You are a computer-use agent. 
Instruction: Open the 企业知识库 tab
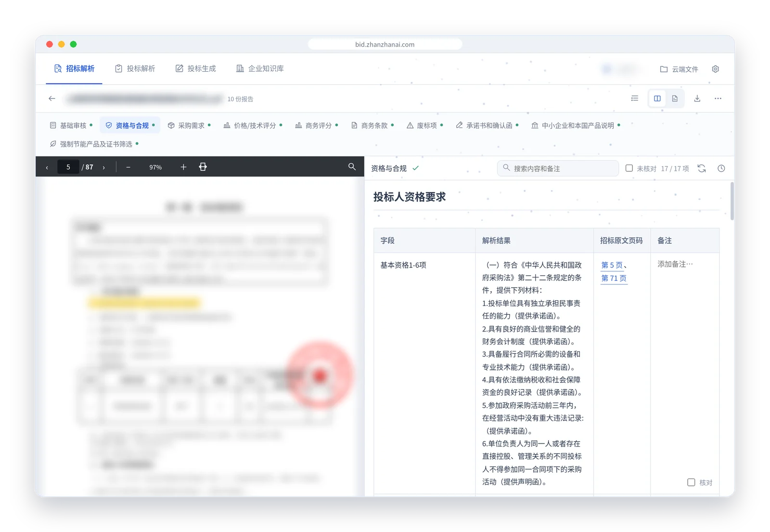point(260,68)
